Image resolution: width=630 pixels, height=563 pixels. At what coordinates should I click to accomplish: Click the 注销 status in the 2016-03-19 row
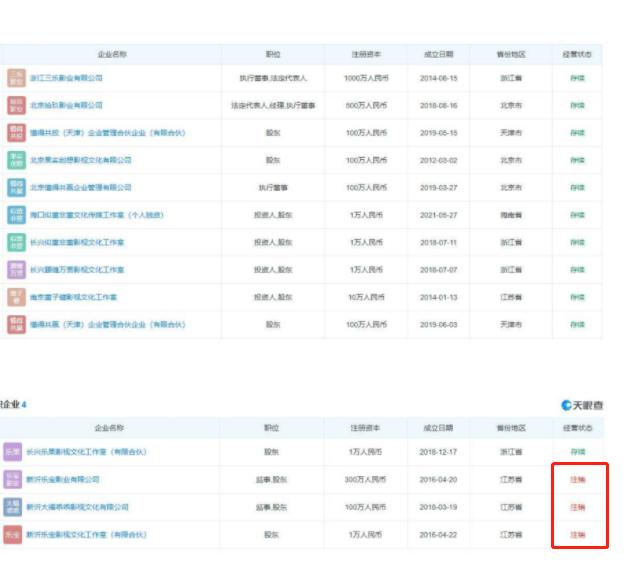578,507
